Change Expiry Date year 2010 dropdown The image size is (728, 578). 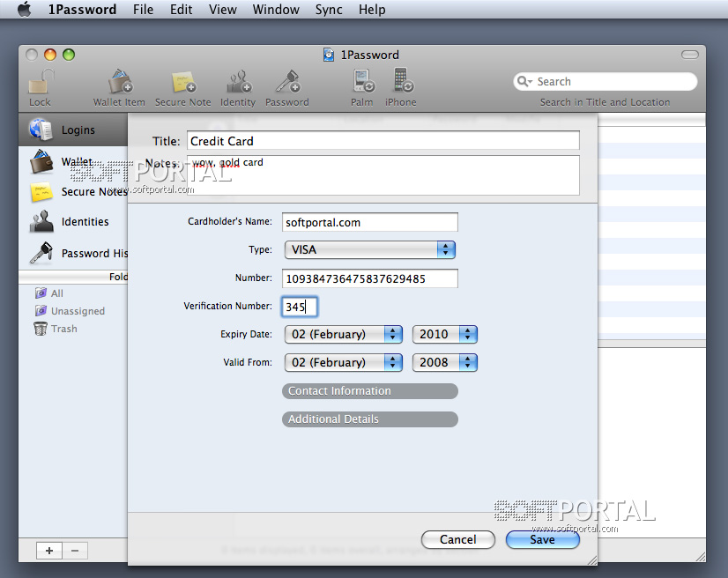[445, 334]
